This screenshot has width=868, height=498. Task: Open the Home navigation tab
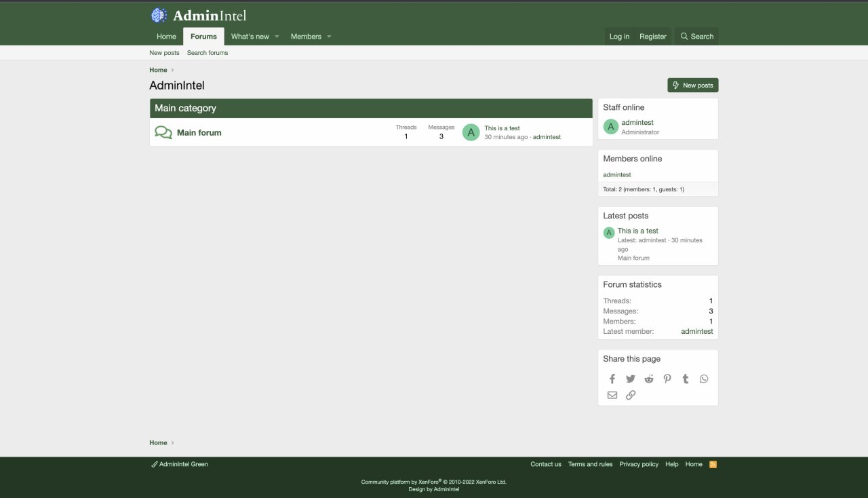(x=166, y=37)
